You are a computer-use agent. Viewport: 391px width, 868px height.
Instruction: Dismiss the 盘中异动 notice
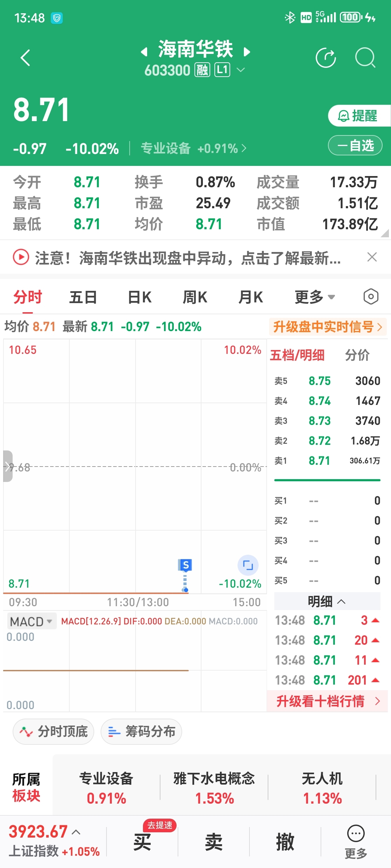pyautogui.click(x=372, y=257)
